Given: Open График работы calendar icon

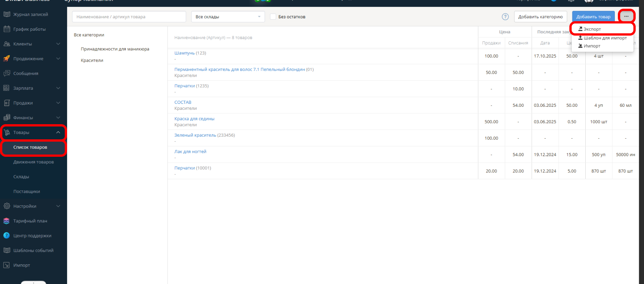Looking at the screenshot, I should 6,29.
